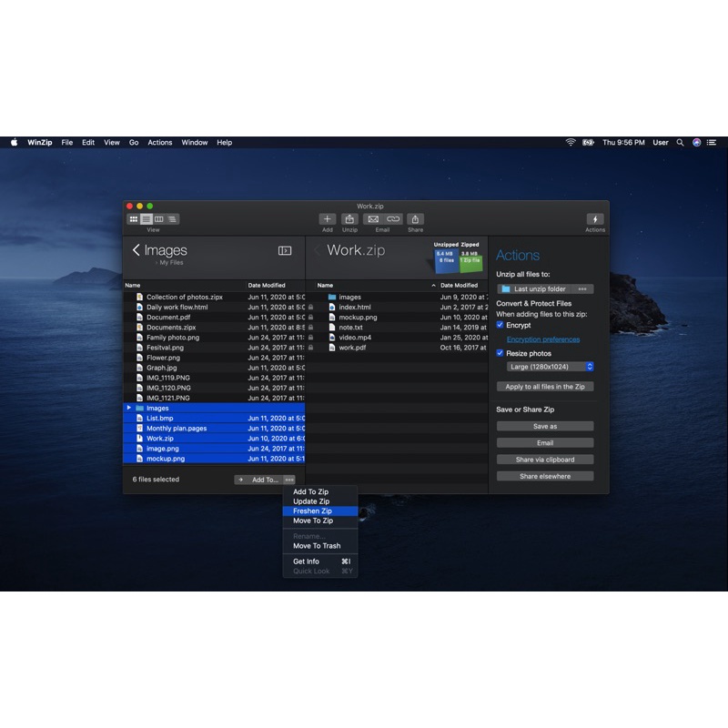Open Notification Center icon

(x=712, y=143)
